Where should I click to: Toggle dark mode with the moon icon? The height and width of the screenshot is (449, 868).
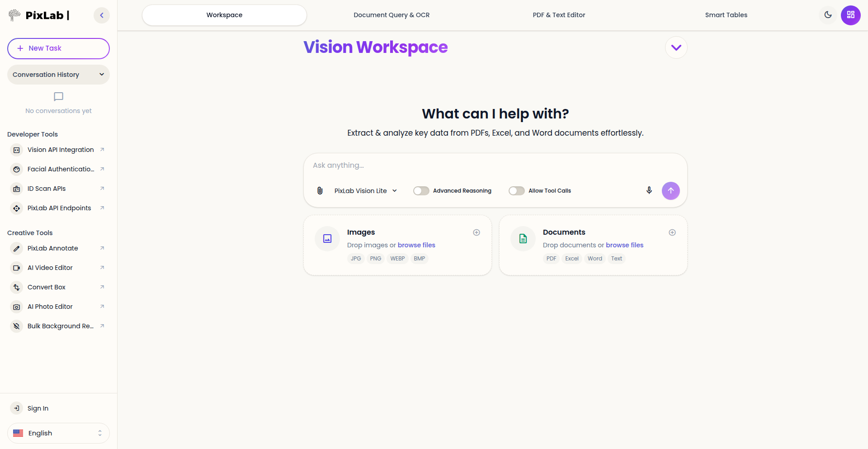828,15
